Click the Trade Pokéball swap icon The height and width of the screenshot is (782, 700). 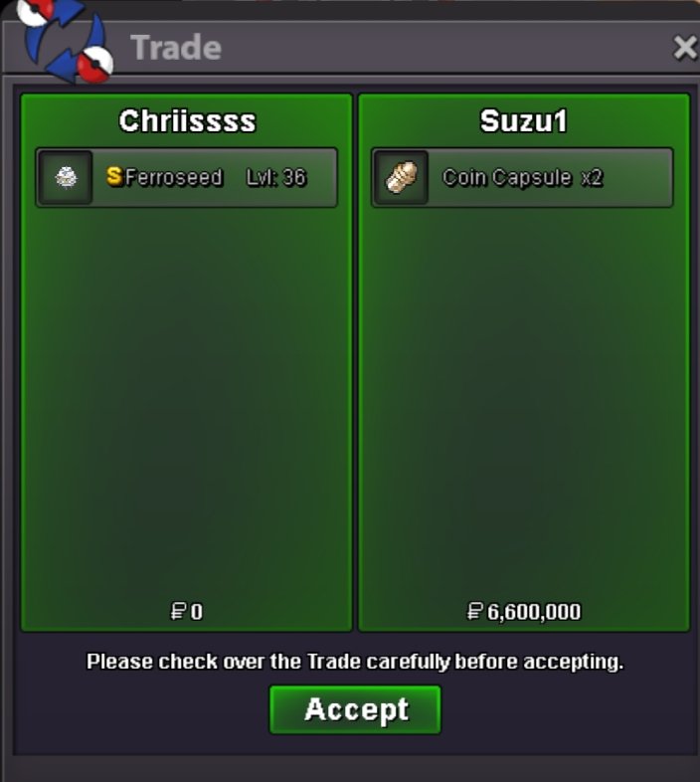[66, 40]
